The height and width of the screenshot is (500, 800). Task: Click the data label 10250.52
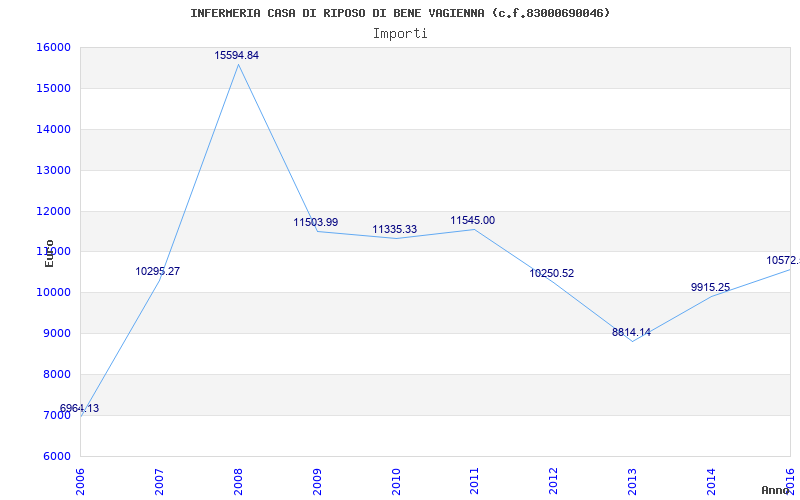pyautogui.click(x=552, y=273)
